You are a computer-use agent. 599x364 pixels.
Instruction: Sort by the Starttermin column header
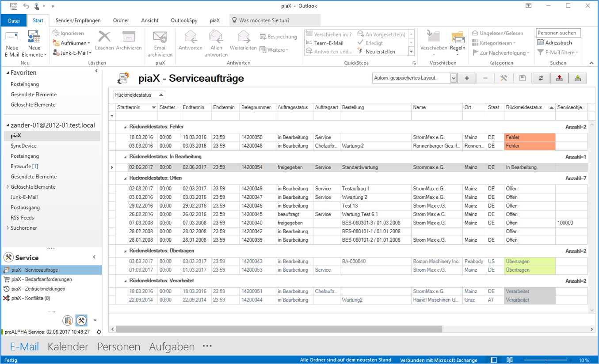coord(136,107)
